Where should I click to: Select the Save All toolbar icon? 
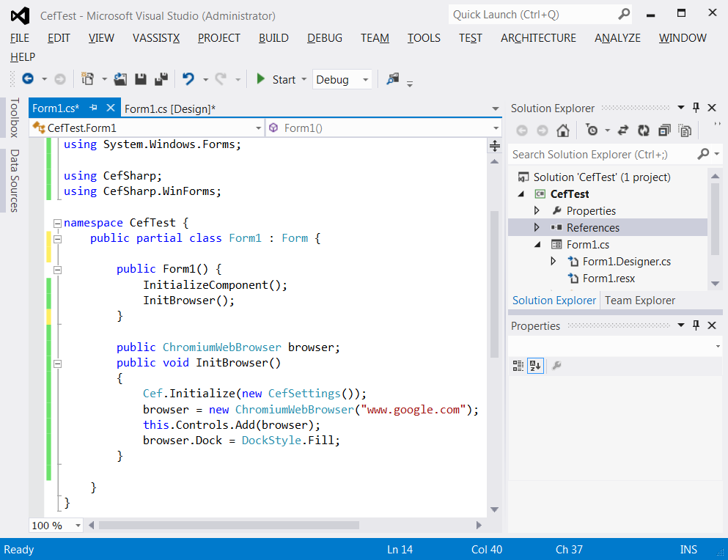pyautogui.click(x=162, y=78)
